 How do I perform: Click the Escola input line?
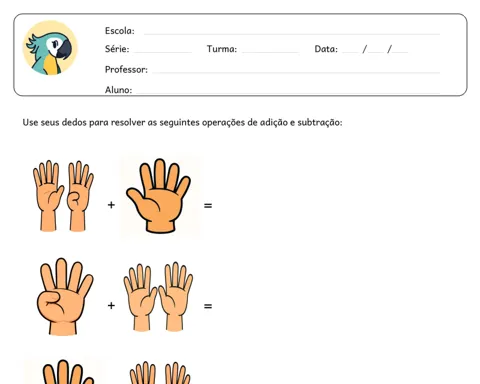[292, 33]
